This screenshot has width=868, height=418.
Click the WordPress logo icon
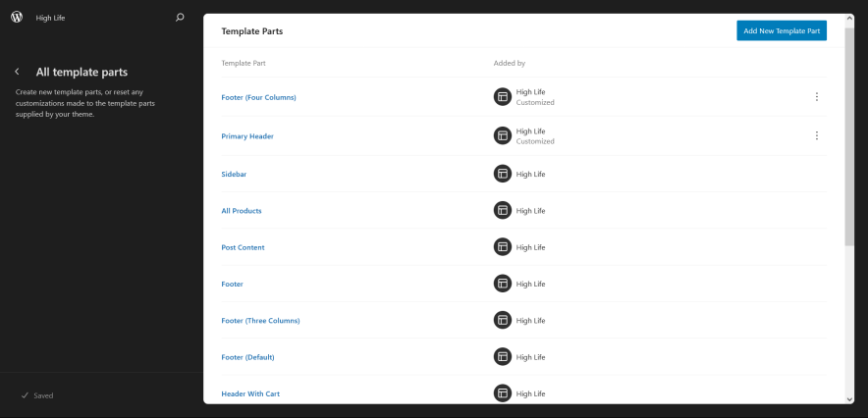[x=17, y=17]
